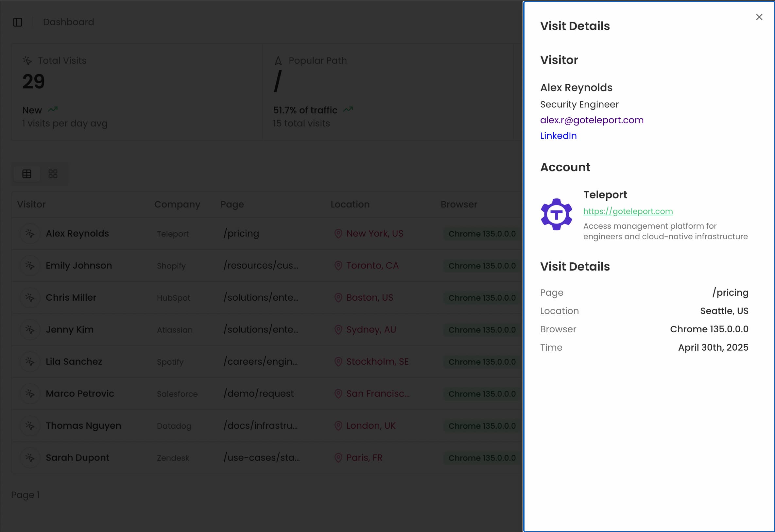Click the /demo/request page cell
775x532 pixels.
pos(258,394)
